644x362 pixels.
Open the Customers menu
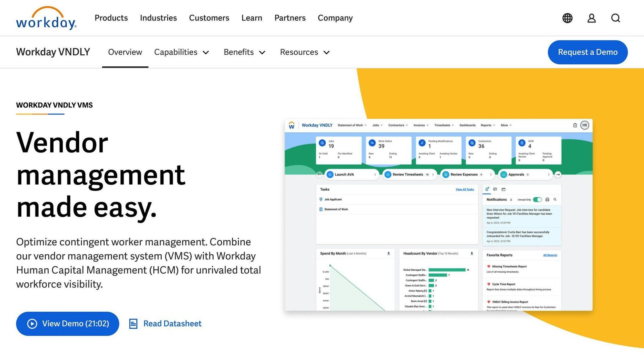(209, 18)
